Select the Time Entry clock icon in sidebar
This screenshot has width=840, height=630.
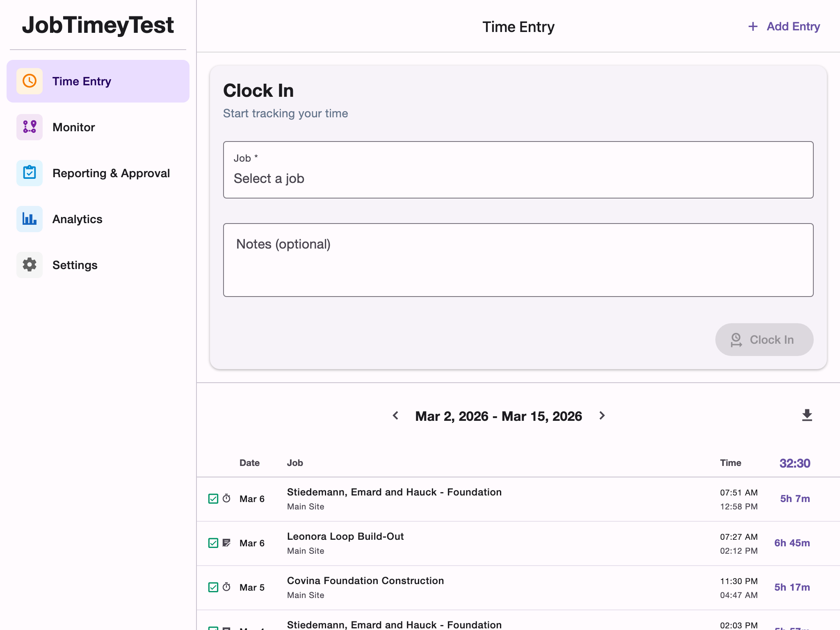(x=29, y=81)
